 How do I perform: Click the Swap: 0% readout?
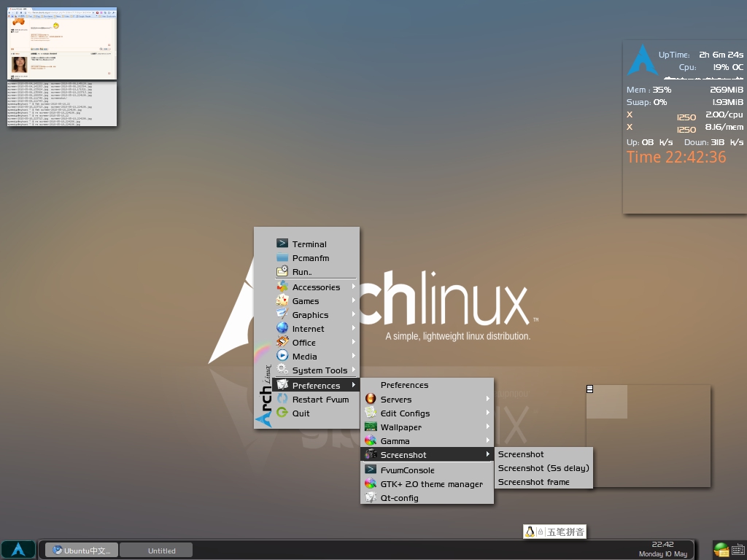pyautogui.click(x=646, y=102)
